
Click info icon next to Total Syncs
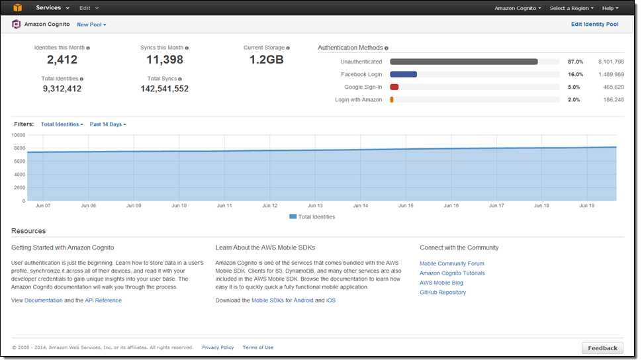(180, 79)
